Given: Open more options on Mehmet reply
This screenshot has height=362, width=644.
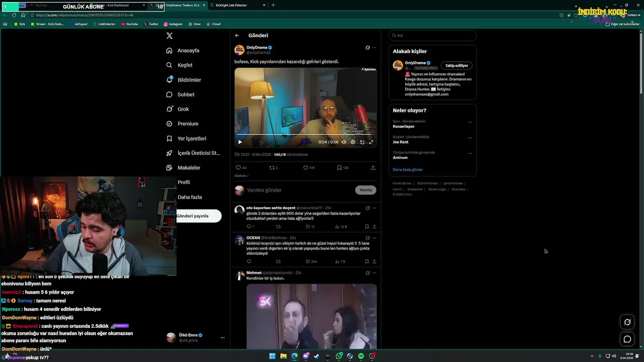Looking at the screenshot, I should pyautogui.click(x=374, y=273).
